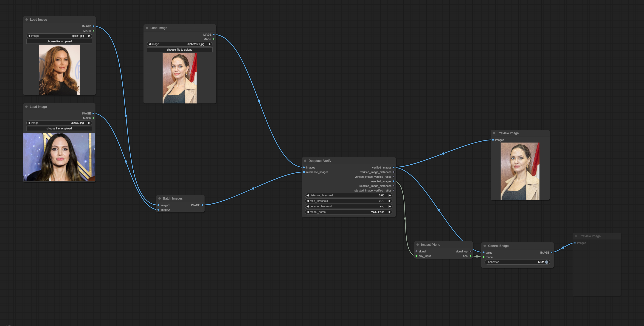Viewport: 644px width, 326px height.
Task: Click the Batch Images node collapse dot
Action: coord(160,198)
